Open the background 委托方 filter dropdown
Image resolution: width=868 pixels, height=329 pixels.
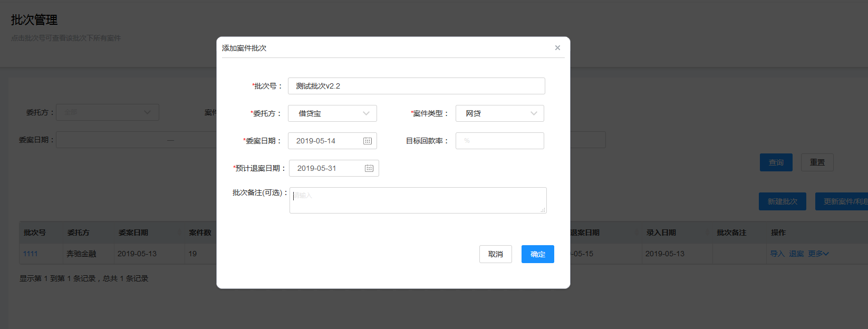[x=108, y=112]
